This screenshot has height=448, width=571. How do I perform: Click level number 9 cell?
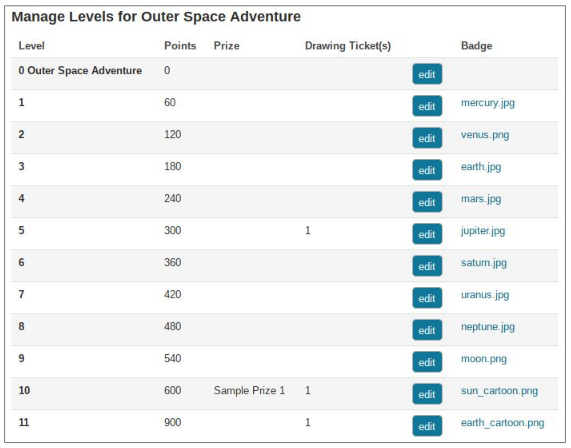tap(21, 358)
